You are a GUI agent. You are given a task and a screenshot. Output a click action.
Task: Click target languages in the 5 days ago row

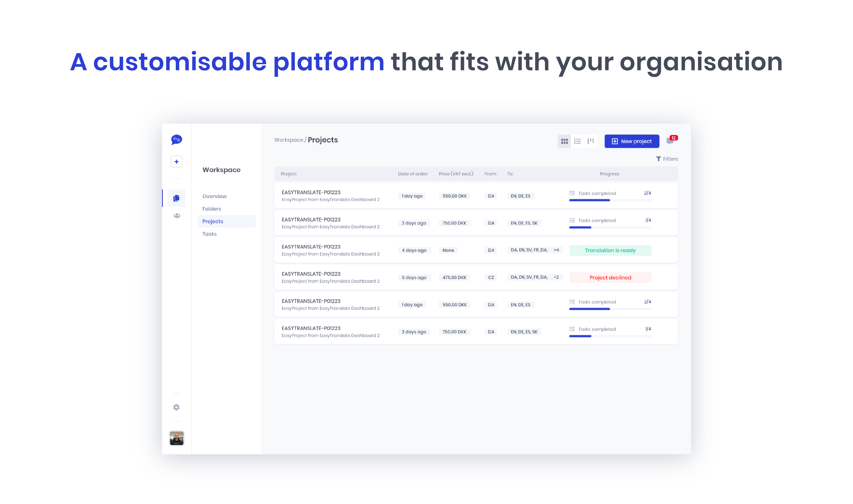(529, 277)
